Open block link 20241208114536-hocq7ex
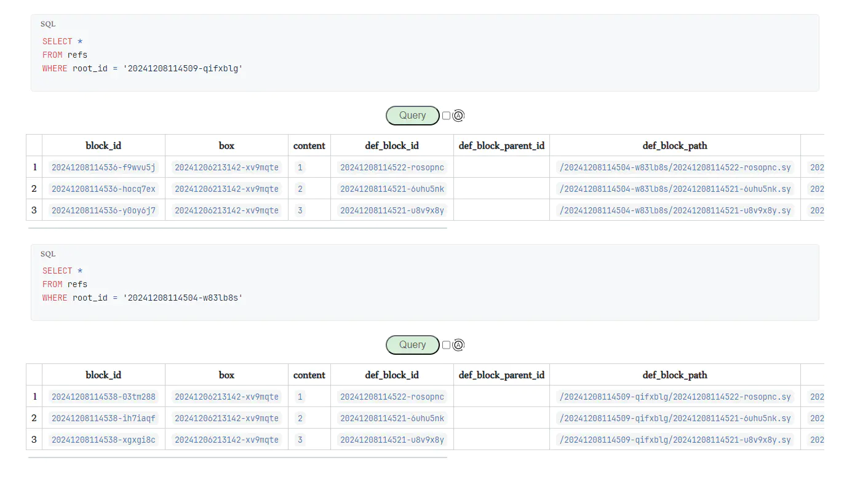This screenshot has width=868, height=479. 103,189
